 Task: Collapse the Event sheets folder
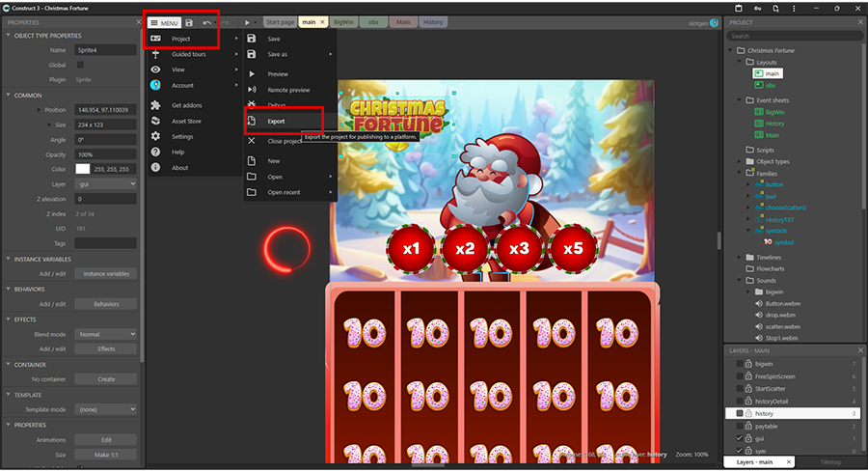[738, 99]
